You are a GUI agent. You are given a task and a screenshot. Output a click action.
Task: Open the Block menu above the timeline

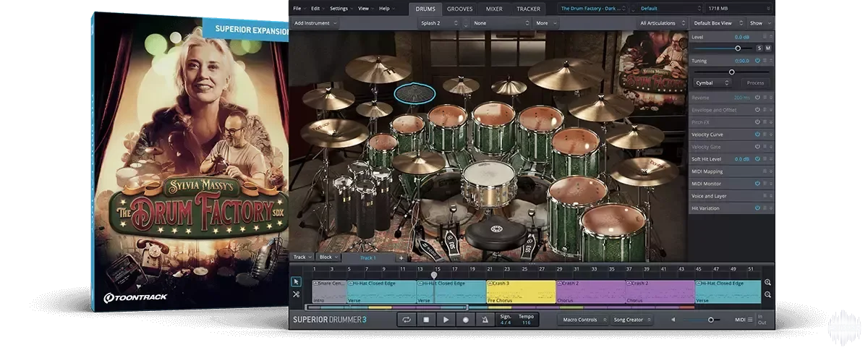coord(328,258)
